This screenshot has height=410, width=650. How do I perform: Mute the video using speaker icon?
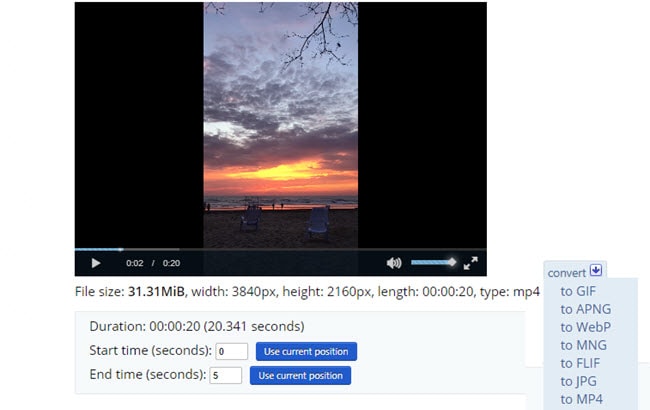pyautogui.click(x=394, y=263)
